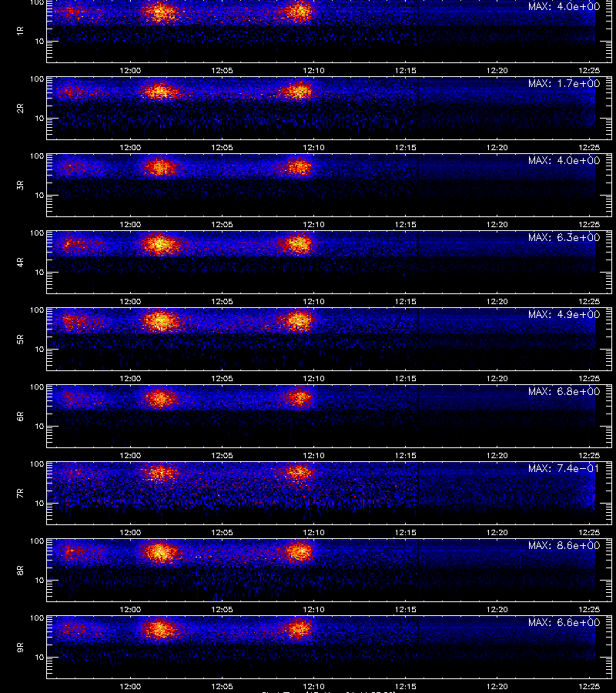The width and height of the screenshot is (616, 693).
Task: Click the 12:20 tick label under panel 5R
Action: [x=497, y=378]
